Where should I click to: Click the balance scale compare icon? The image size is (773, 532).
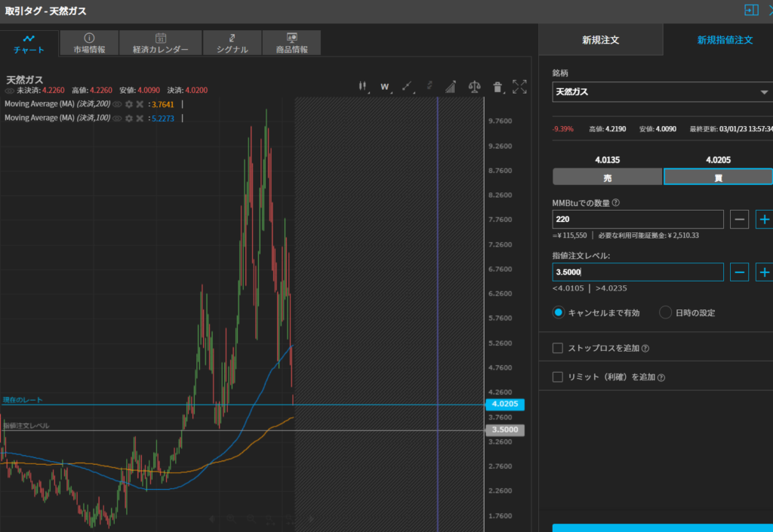coord(474,87)
